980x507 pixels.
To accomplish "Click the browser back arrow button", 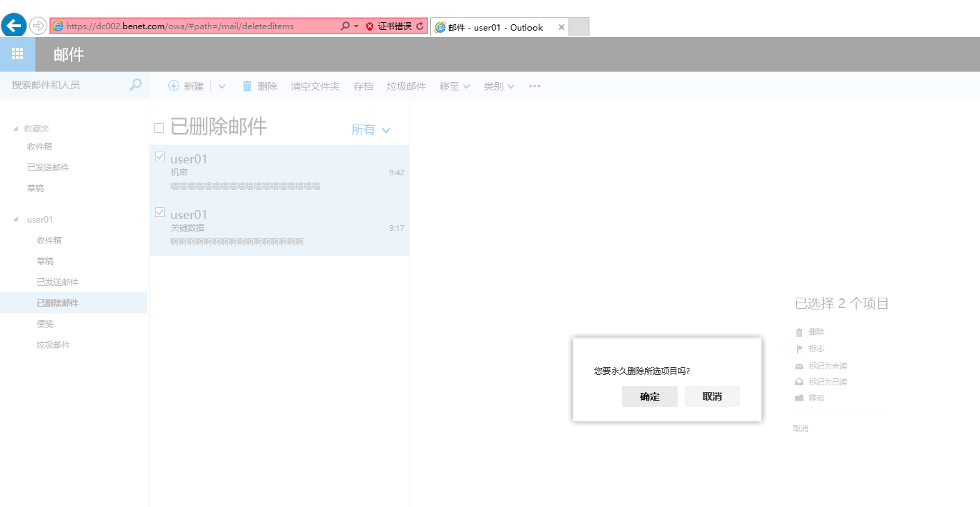I will click(x=14, y=26).
